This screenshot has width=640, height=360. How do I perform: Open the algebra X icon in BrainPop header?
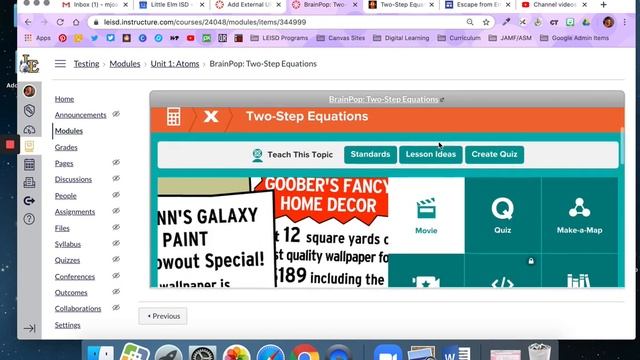tap(211, 117)
